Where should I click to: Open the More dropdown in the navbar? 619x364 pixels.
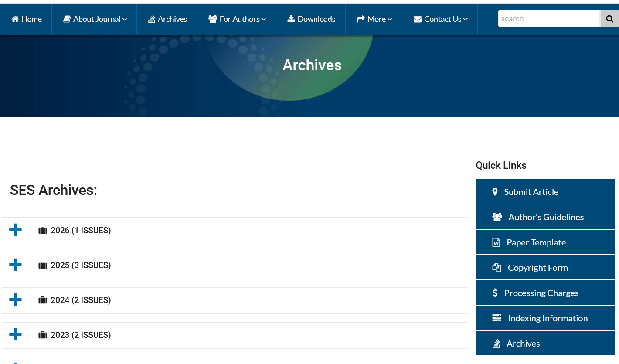(374, 19)
